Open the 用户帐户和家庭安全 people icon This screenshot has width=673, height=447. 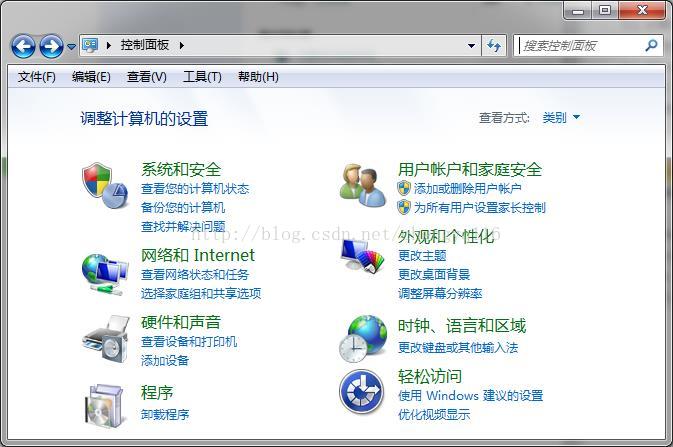(x=363, y=185)
